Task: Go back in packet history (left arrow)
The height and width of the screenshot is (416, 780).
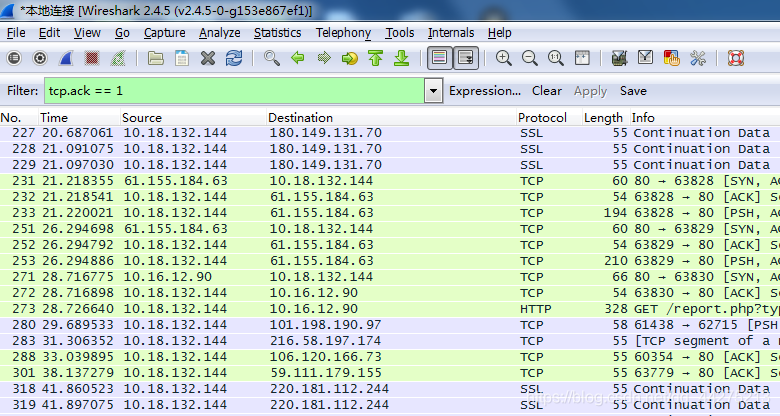Action: 297,58
